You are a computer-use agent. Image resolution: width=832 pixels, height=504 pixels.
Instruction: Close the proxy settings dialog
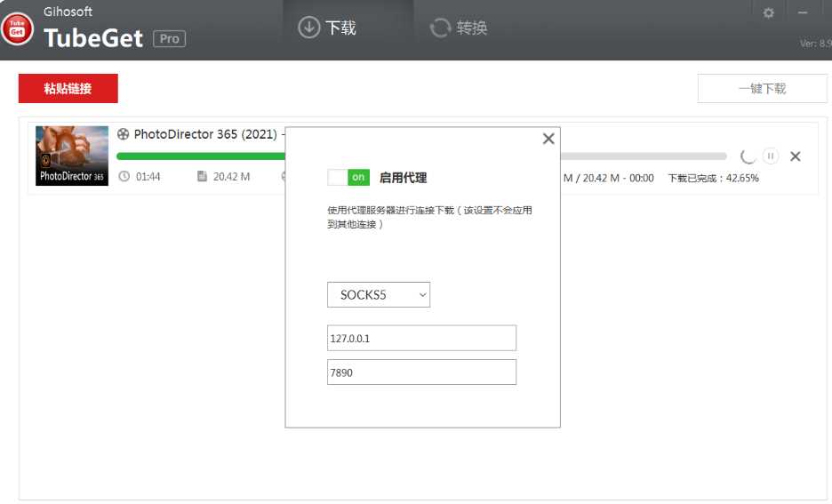[548, 139]
